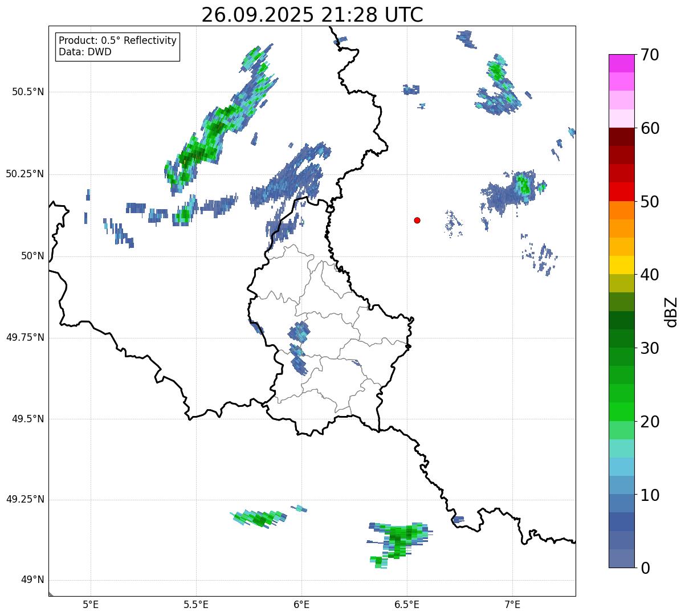The image size is (685, 616).
Task: Click the dBZ colorbar axis label
Action: click(671, 311)
